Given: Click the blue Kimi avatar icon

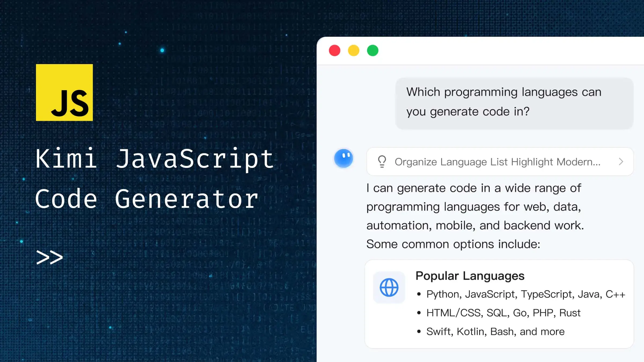Looking at the screenshot, I should [343, 158].
